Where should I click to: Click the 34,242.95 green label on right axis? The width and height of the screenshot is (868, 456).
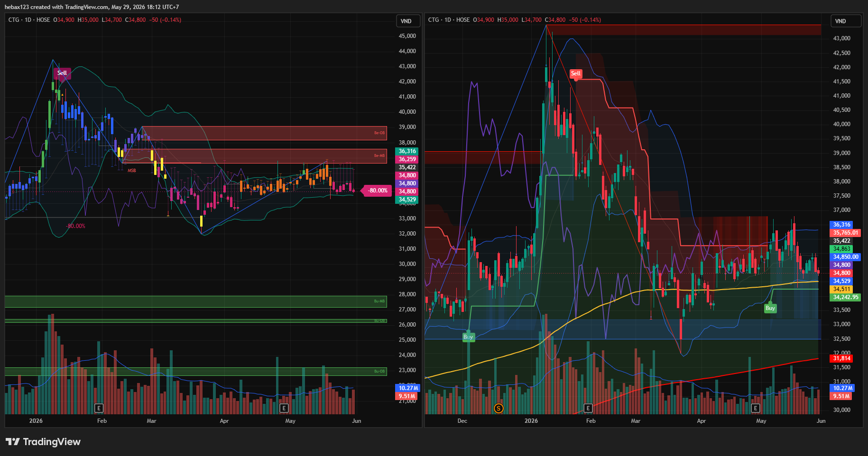point(846,297)
